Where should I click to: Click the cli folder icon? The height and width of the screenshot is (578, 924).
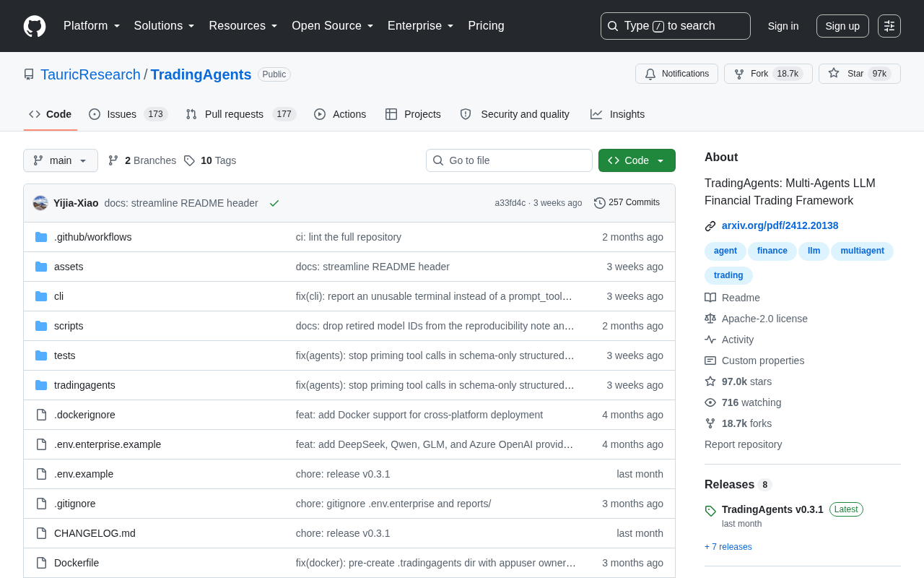click(41, 296)
